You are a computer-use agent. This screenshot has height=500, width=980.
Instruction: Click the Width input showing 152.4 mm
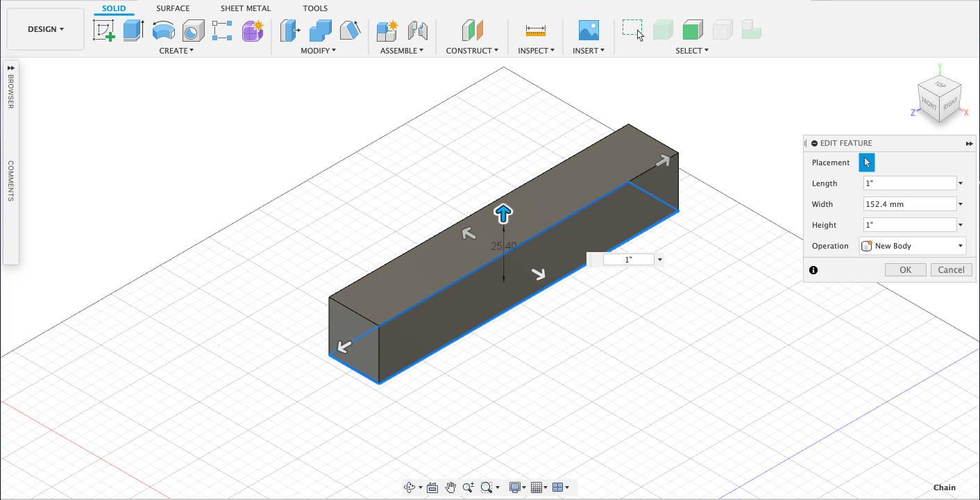coord(910,204)
